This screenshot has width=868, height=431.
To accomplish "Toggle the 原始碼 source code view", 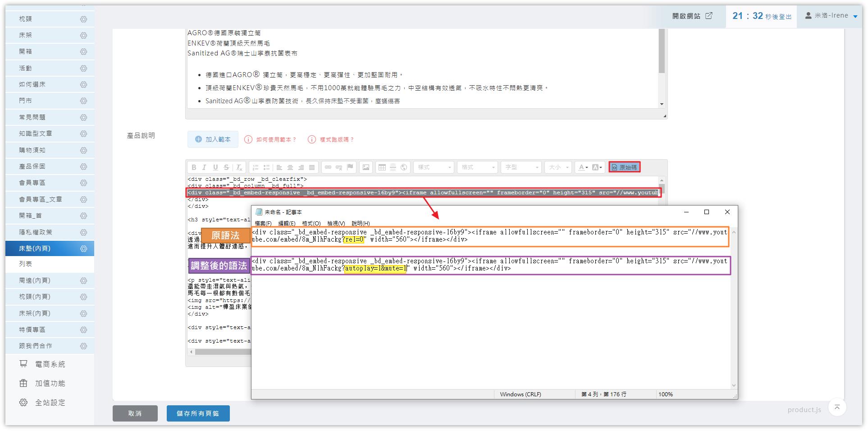I will 624,167.
